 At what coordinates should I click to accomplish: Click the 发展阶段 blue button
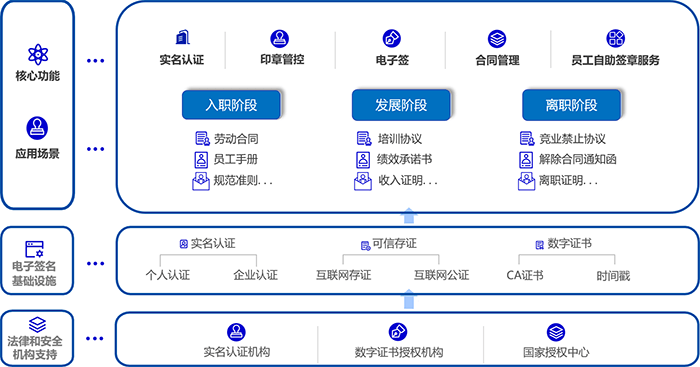pyautogui.click(x=401, y=105)
